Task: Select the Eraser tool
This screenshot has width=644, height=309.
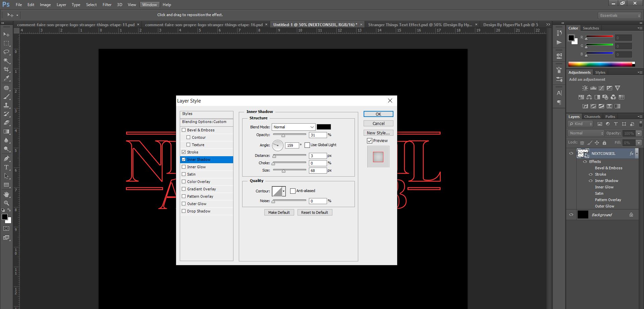Action: pyautogui.click(x=6, y=123)
